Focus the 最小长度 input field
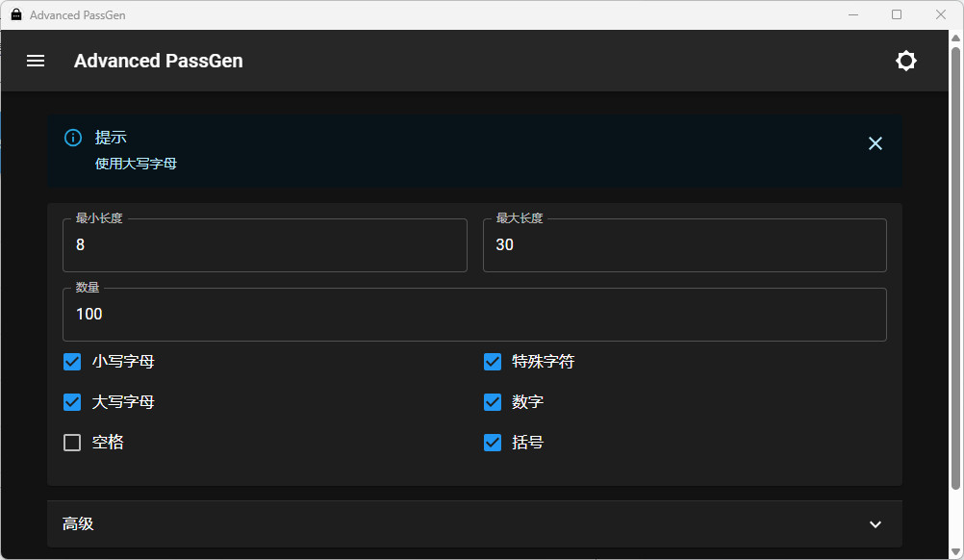 [265, 245]
